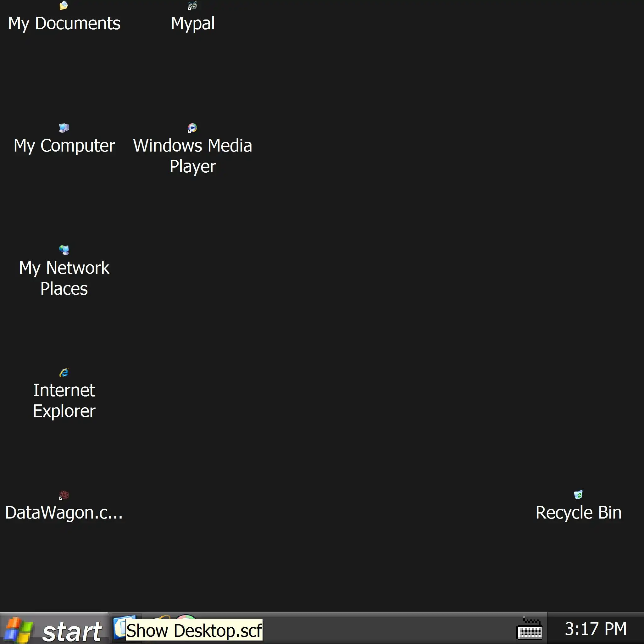The width and height of the screenshot is (644, 644).
Task: Select the Windows Media Player shortcut icon
Action: [192, 128]
